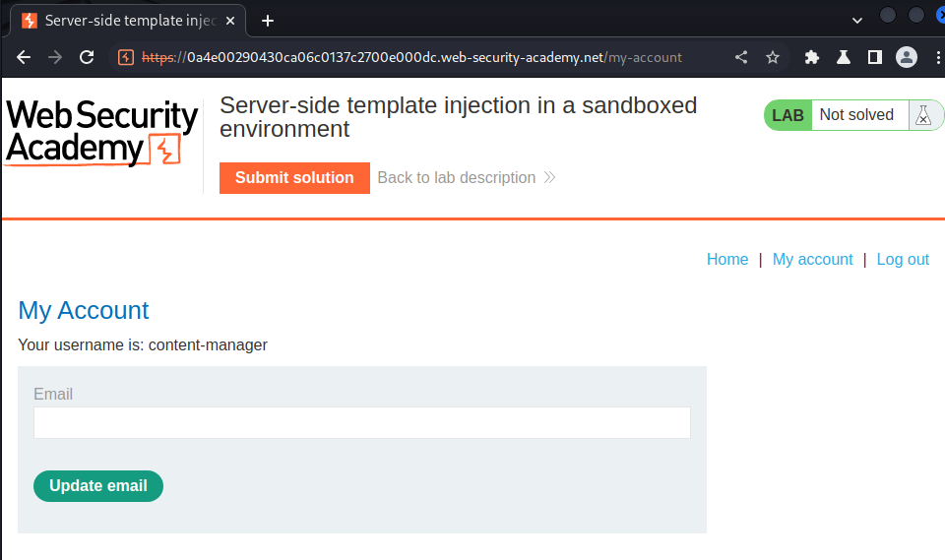The height and width of the screenshot is (560, 945).
Task: Click the lab flask icon beside Not solved
Action: coord(923,114)
